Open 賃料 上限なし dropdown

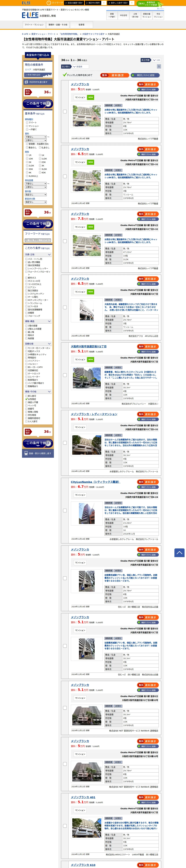coord(35,140)
